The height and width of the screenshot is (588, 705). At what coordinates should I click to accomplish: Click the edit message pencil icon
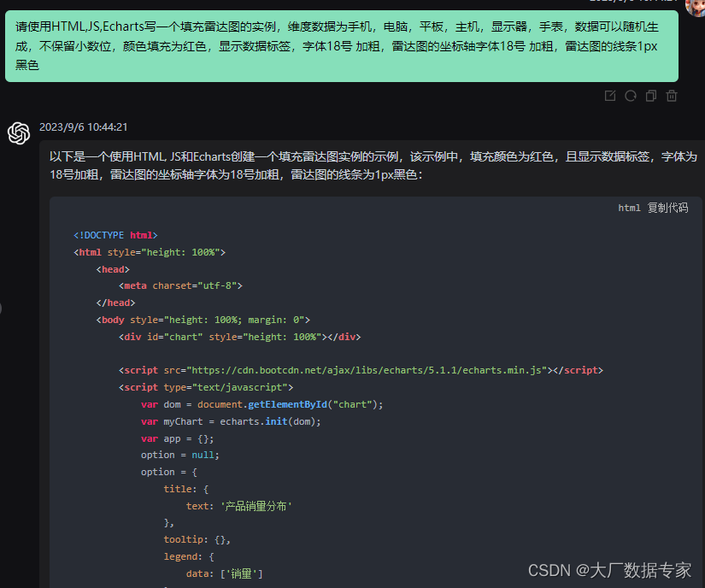pyautogui.click(x=610, y=96)
